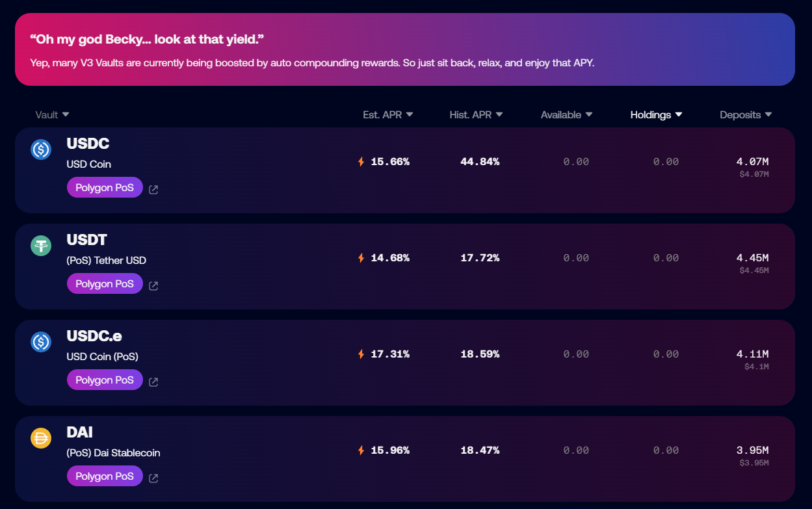Open external link icon in DAI row
Screen dimensions: 812x509
pyautogui.click(x=153, y=478)
